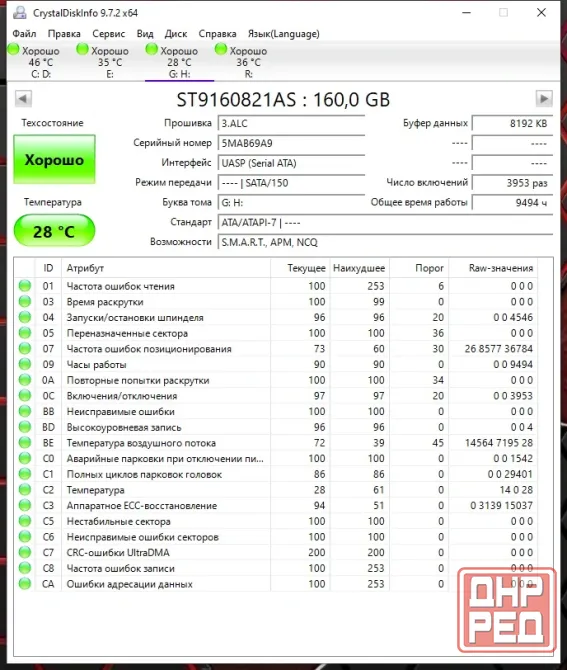Click the Текущее column header
This screenshot has height=670, width=567.
(x=300, y=268)
